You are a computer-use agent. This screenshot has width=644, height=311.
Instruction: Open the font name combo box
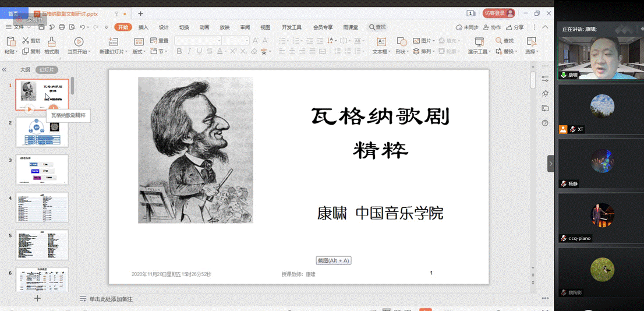198,41
